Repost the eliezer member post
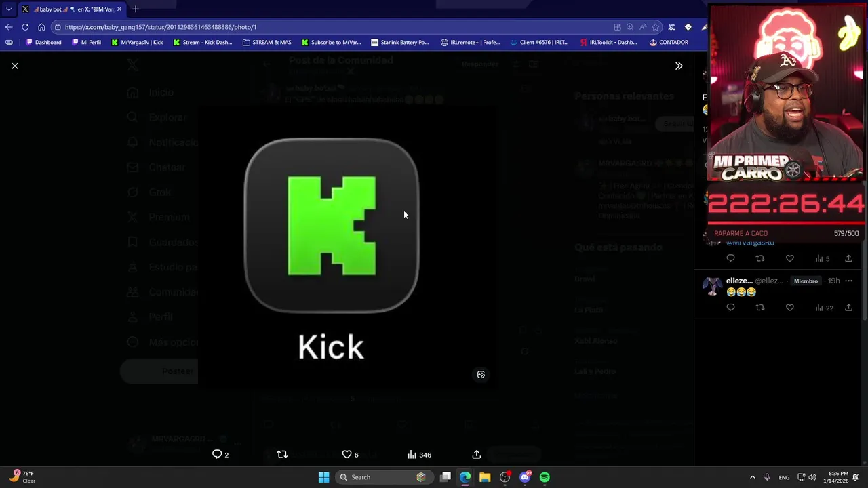868x488 pixels. coord(760,308)
